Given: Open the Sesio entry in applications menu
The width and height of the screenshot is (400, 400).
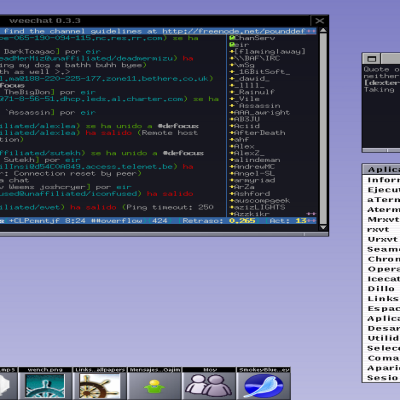Looking at the screenshot, I should [382, 378].
